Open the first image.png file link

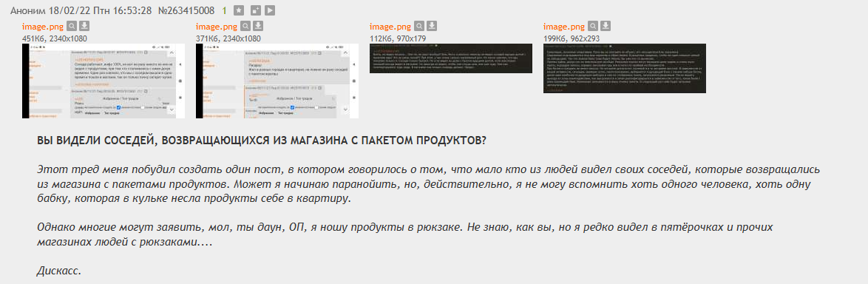[43, 27]
